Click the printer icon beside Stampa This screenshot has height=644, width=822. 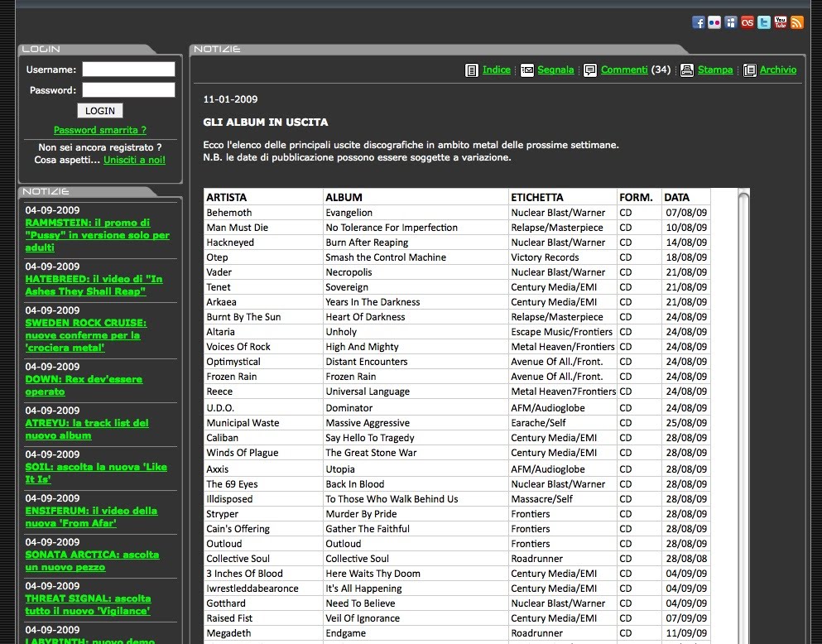tap(687, 70)
